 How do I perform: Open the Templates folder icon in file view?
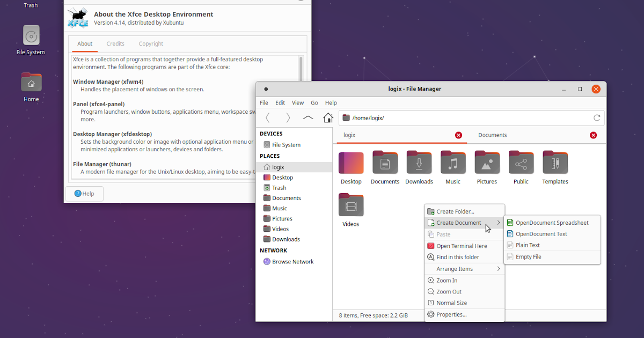(555, 163)
